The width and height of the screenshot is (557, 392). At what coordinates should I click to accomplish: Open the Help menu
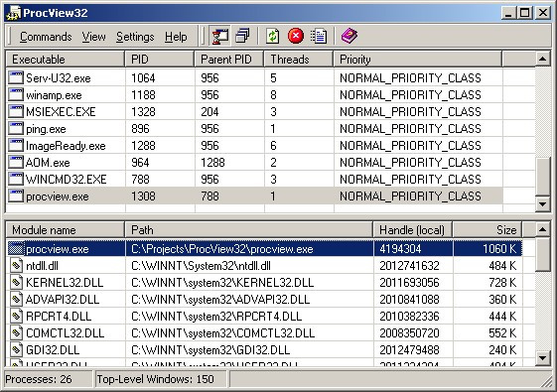tap(176, 37)
